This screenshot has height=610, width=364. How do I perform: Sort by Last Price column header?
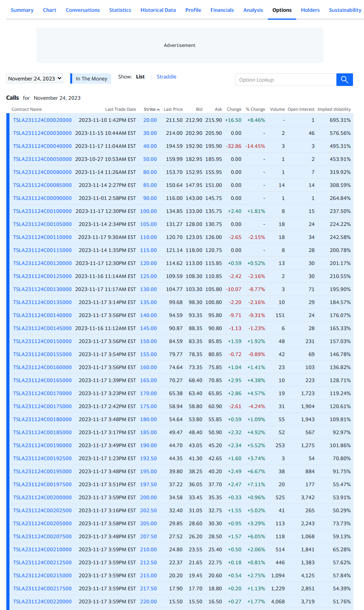point(173,109)
